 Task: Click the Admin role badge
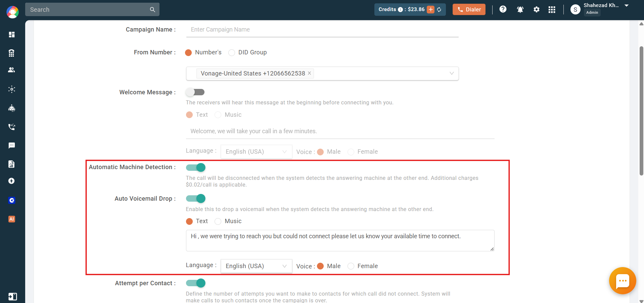tap(592, 12)
